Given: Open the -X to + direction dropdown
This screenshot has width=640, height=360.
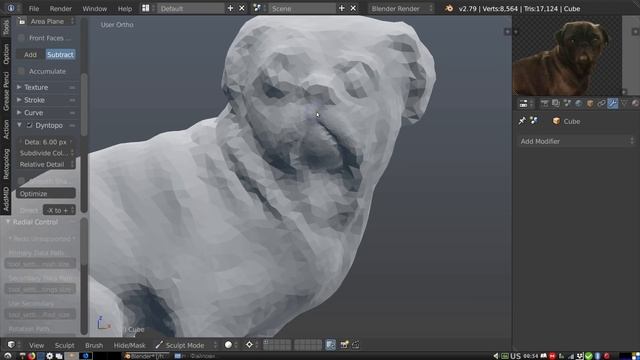Looking at the screenshot, I should pyautogui.click(x=60, y=210).
